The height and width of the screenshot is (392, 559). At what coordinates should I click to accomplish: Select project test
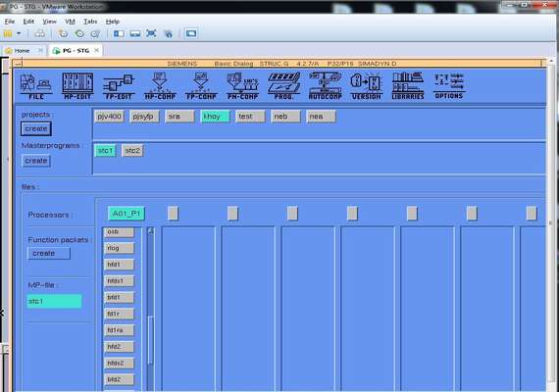[x=250, y=117]
